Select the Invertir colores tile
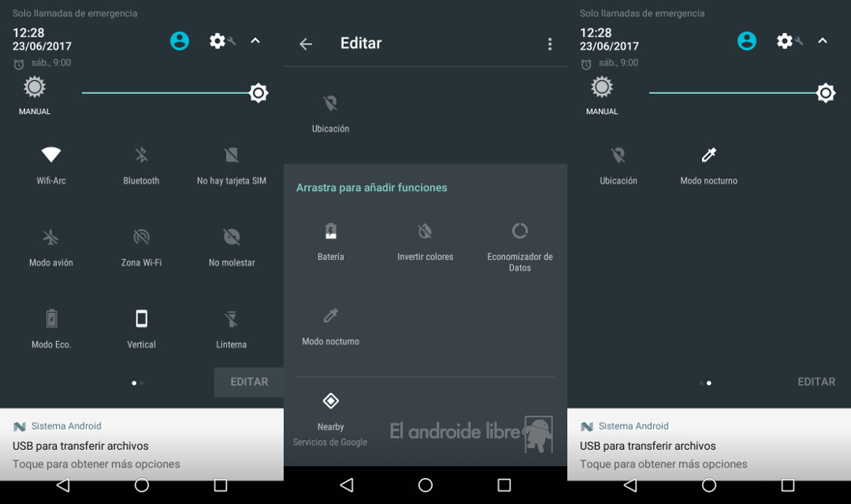The height and width of the screenshot is (504, 851). [425, 233]
